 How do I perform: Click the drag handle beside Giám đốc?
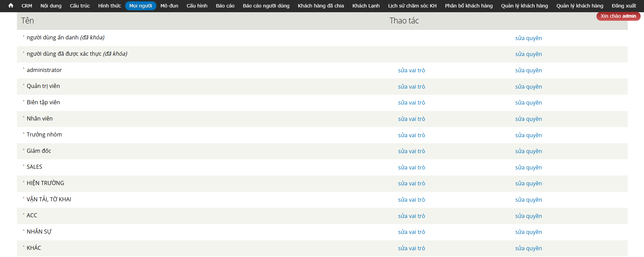(x=23, y=150)
